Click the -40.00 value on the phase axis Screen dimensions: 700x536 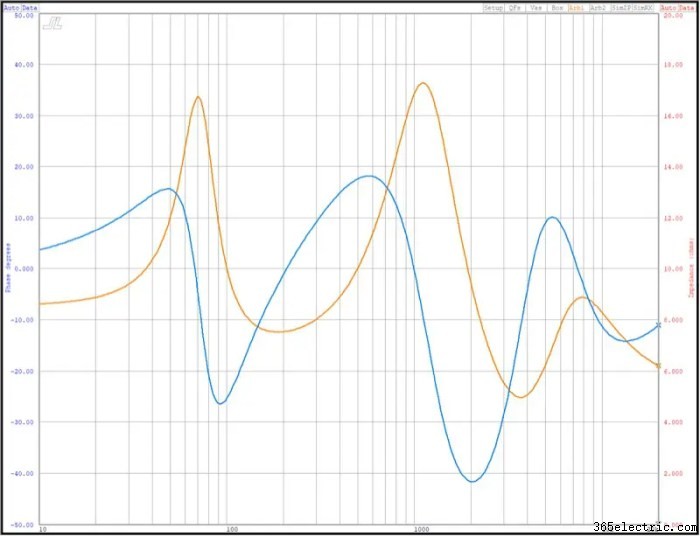click(22, 474)
